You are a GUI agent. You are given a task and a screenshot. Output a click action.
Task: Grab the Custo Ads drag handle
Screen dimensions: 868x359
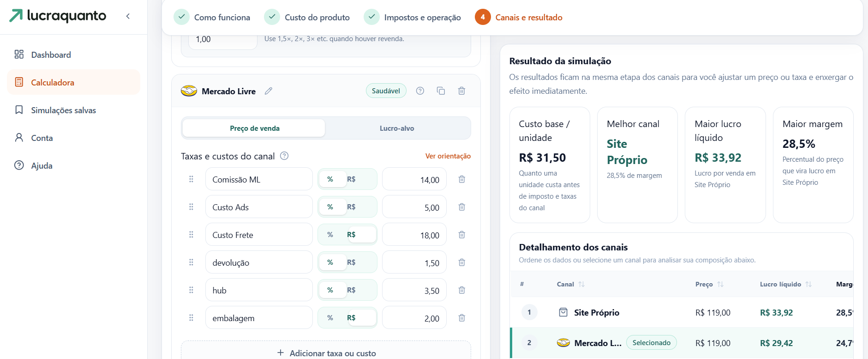tap(191, 207)
